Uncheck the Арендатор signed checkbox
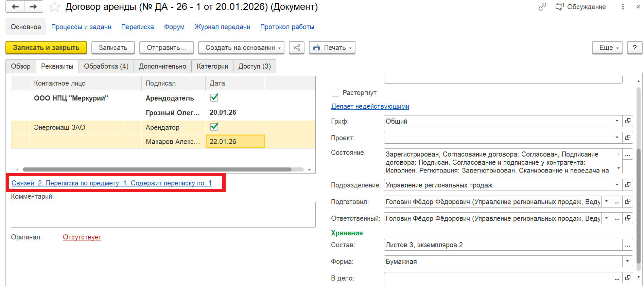644x288 pixels. point(214,127)
